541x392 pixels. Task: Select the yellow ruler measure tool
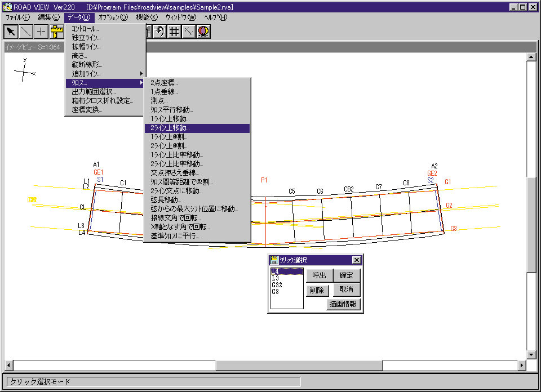pos(56,32)
